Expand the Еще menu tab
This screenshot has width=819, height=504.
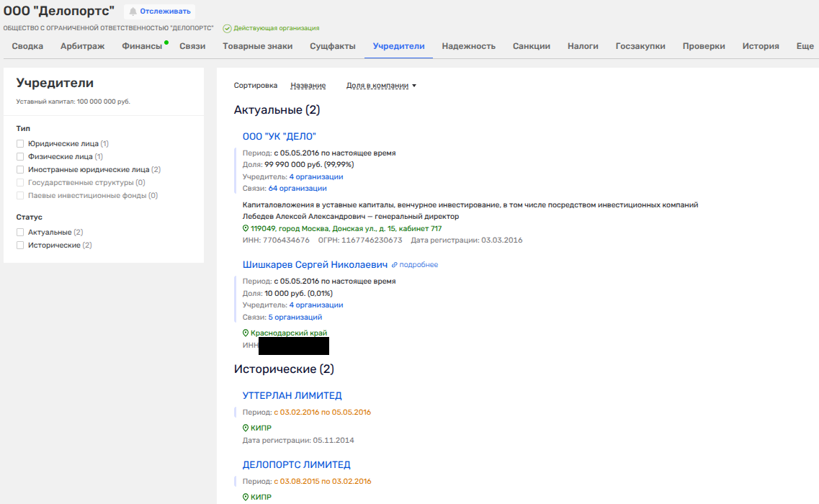(x=805, y=46)
